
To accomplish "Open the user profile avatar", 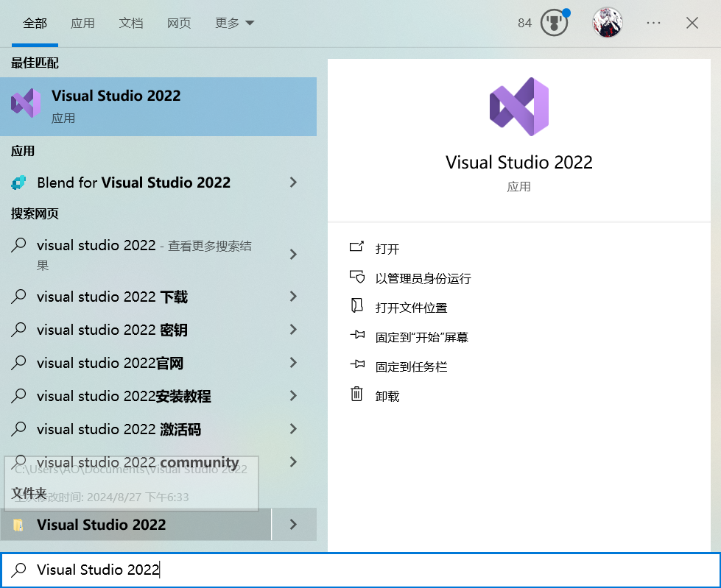I will pos(608,23).
